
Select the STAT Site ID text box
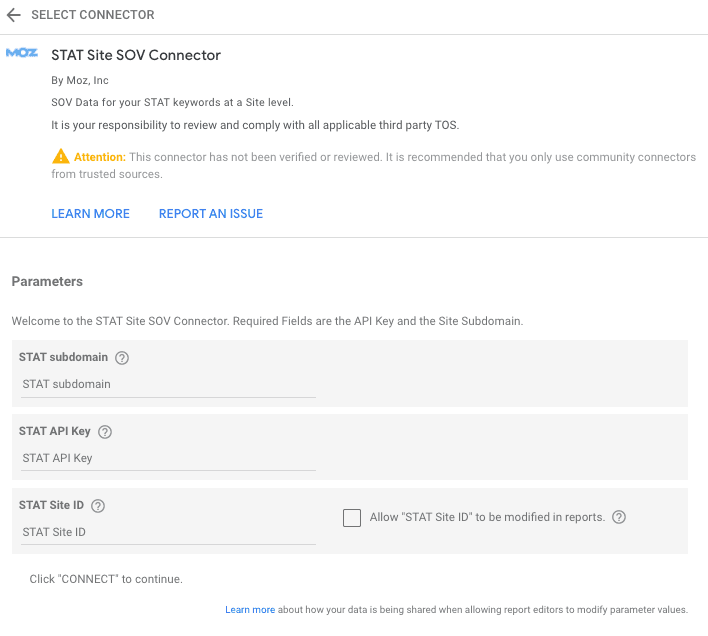pyautogui.click(x=167, y=532)
